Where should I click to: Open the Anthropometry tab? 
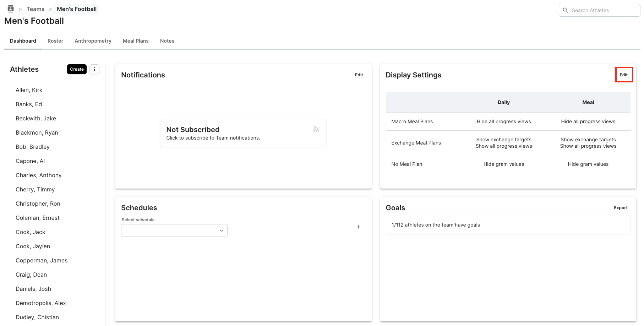[x=93, y=41]
